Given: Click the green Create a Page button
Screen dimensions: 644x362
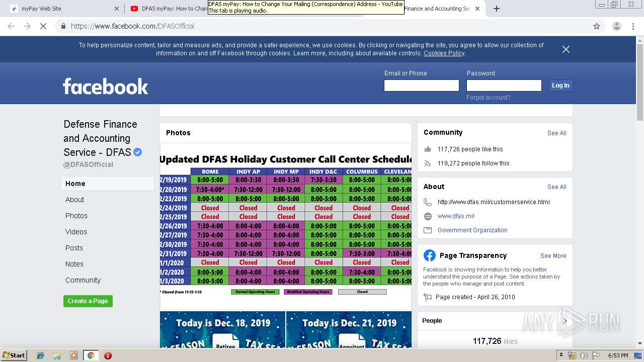Looking at the screenshot, I should coord(88,301).
